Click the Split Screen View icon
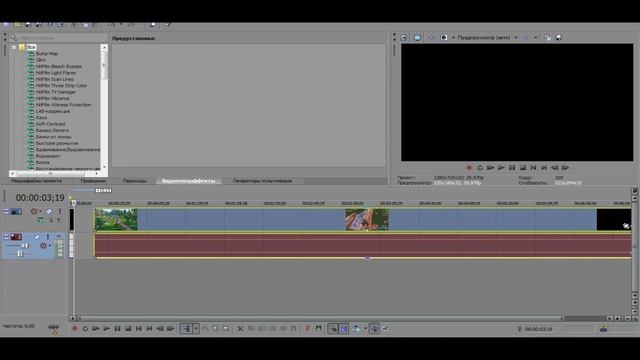This screenshot has height=360, width=640. click(444, 37)
